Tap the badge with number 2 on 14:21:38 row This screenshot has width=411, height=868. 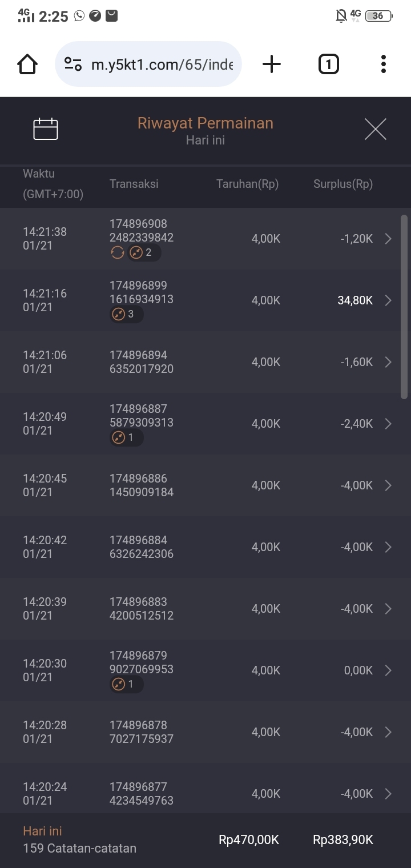(144, 252)
